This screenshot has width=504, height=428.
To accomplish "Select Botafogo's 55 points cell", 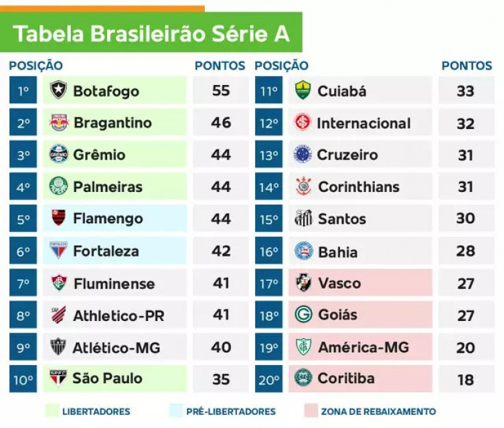I will 221,90.
